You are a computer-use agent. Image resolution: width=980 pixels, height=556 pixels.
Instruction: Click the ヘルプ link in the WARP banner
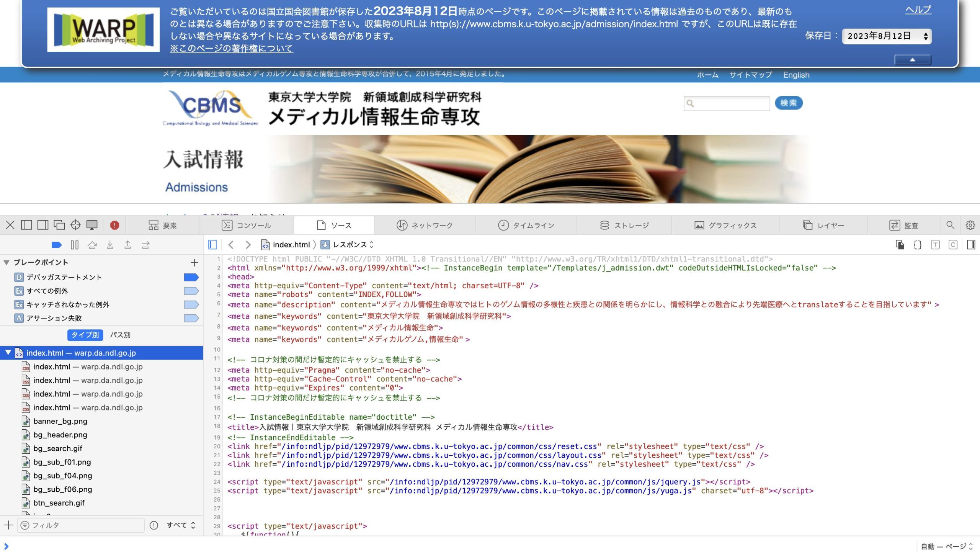point(918,10)
